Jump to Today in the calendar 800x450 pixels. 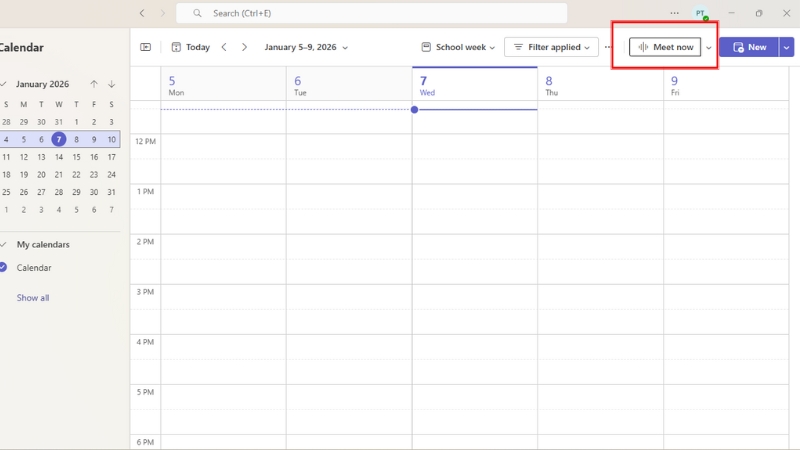pyautogui.click(x=190, y=47)
